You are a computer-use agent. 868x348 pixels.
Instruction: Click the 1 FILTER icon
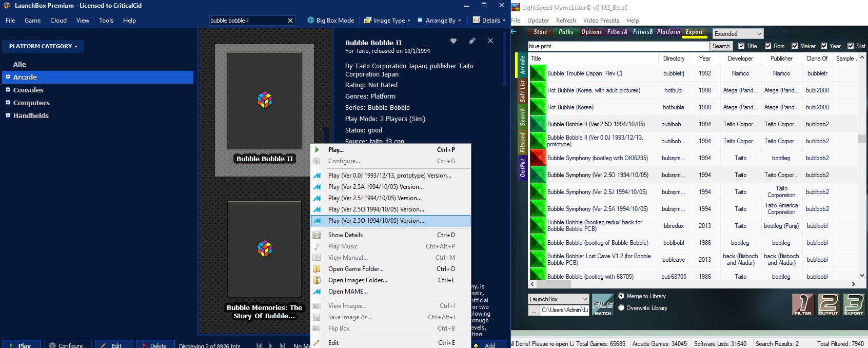point(803,304)
